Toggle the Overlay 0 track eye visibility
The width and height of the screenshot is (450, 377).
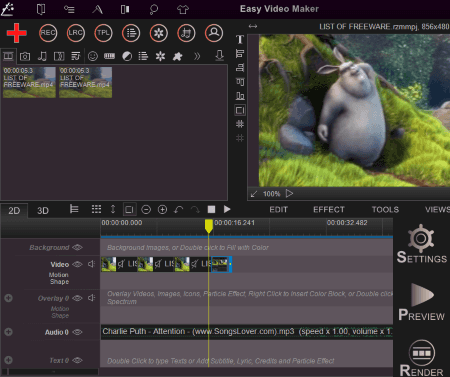tap(77, 298)
